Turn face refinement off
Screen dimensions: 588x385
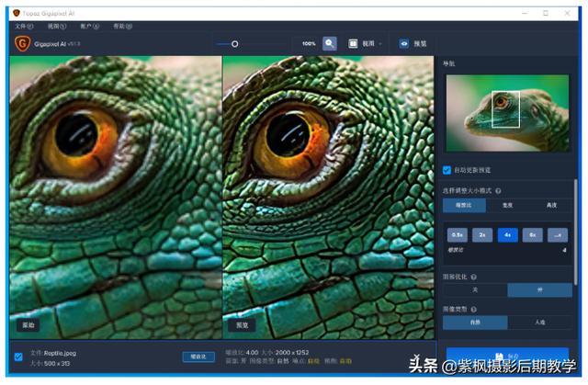475,290
